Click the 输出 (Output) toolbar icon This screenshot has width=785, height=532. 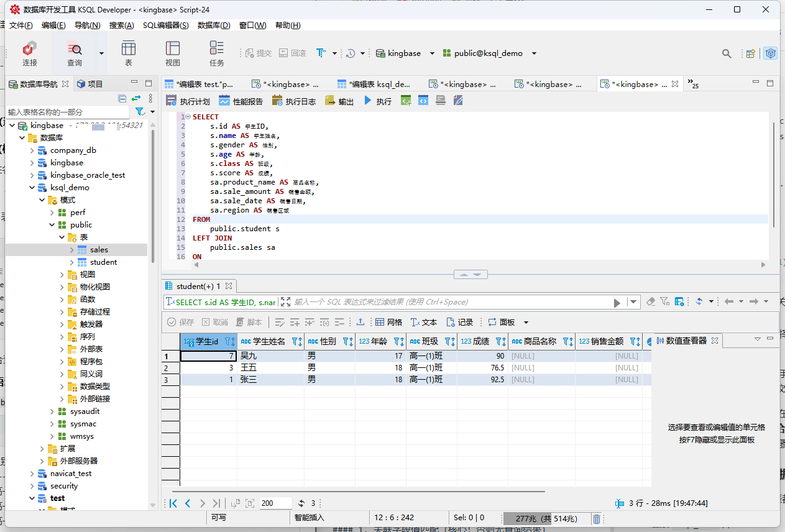pos(339,101)
